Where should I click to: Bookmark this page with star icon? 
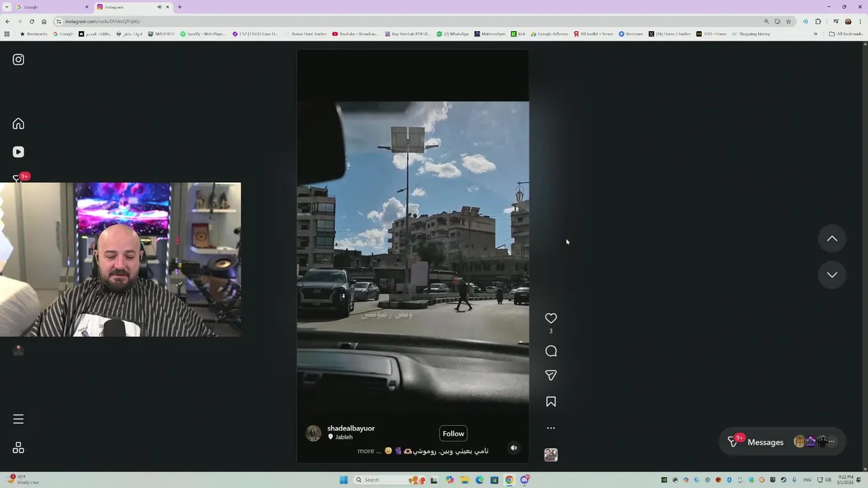(789, 21)
